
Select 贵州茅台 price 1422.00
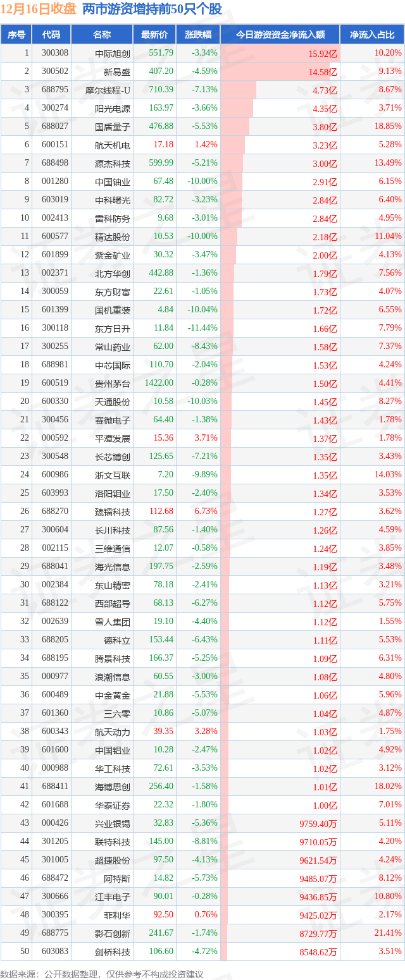pyautogui.click(x=159, y=383)
